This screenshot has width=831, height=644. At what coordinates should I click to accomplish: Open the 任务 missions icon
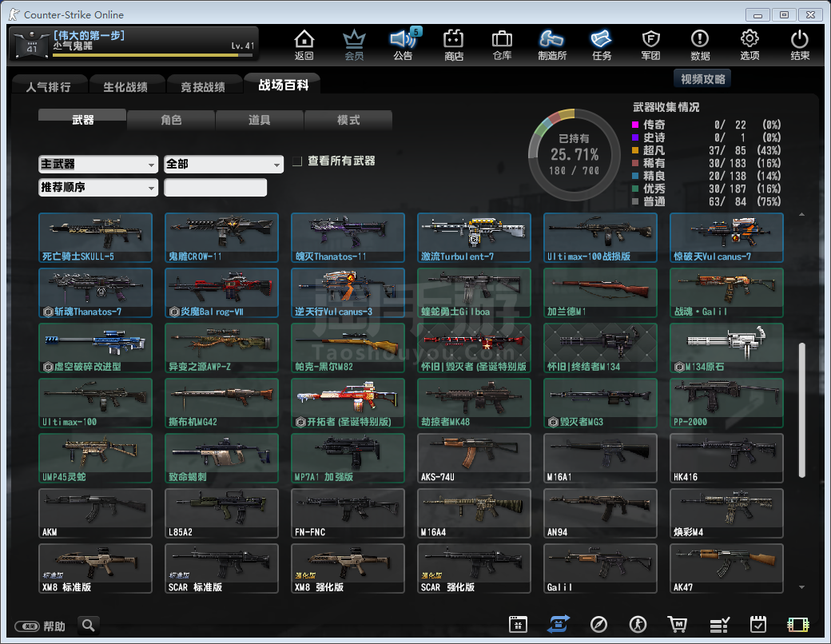pos(602,45)
